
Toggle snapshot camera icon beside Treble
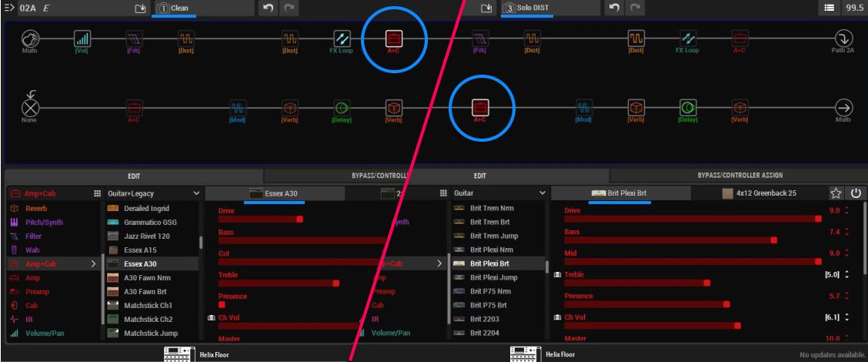pyautogui.click(x=557, y=275)
